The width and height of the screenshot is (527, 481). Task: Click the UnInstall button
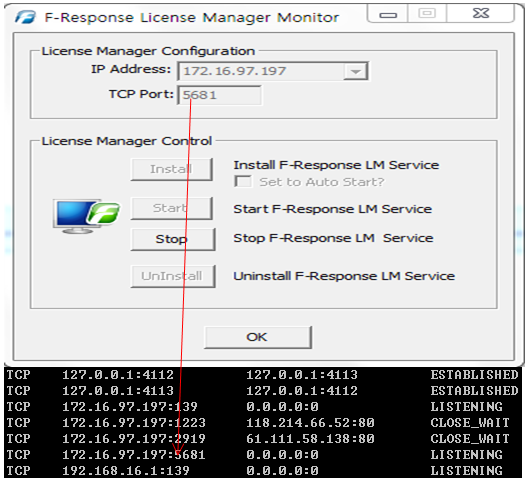(172, 276)
